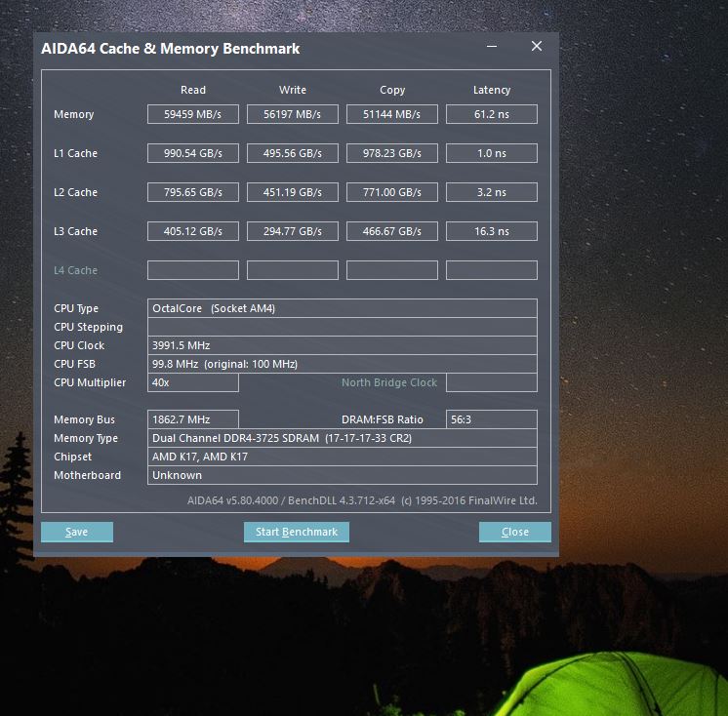Screen dimensions: 728x716
Task: Click the empty L4 Cache Read field
Action: [193, 270]
